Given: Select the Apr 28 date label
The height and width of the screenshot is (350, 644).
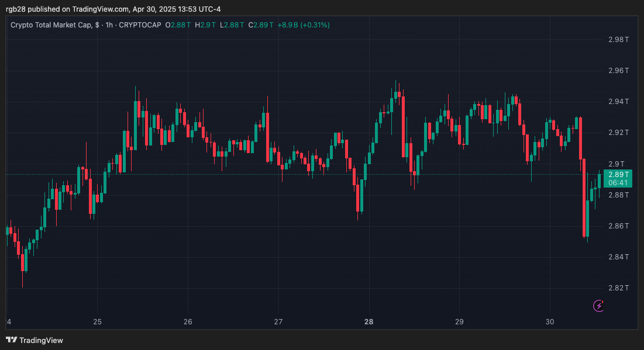Looking at the screenshot, I should (369, 322).
